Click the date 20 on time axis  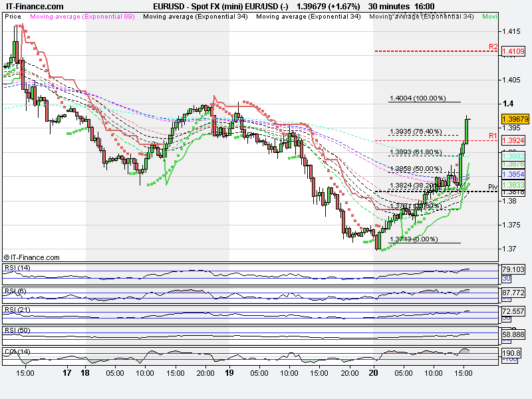click(x=373, y=373)
